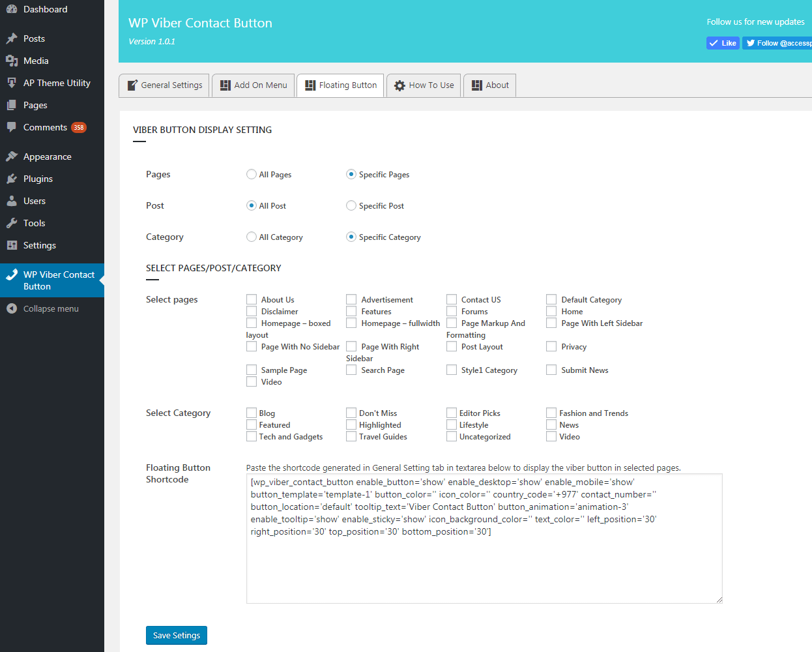
Task: Click the Facebook Like button
Action: point(723,43)
